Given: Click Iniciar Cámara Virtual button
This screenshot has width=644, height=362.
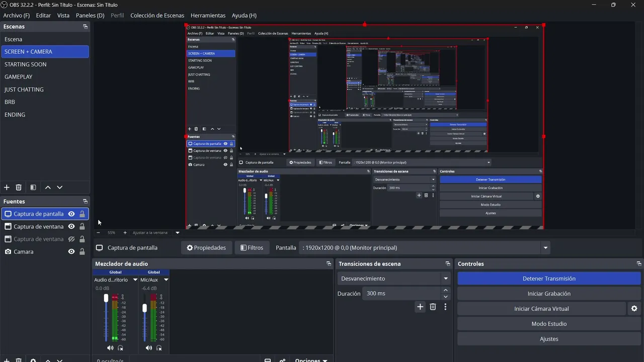Looking at the screenshot, I should tap(541, 309).
